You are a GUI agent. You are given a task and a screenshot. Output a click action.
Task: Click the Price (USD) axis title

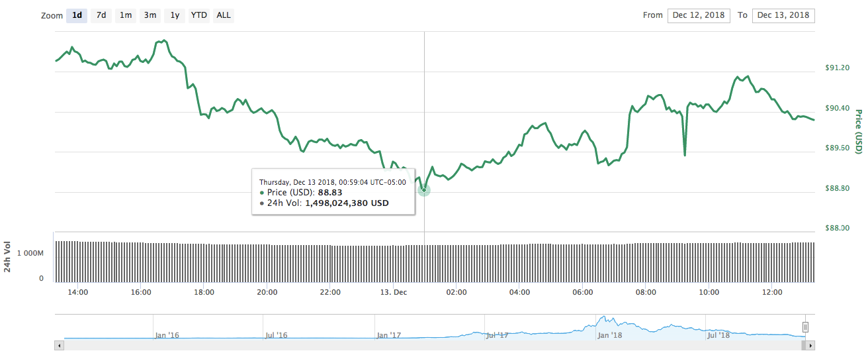tap(859, 132)
